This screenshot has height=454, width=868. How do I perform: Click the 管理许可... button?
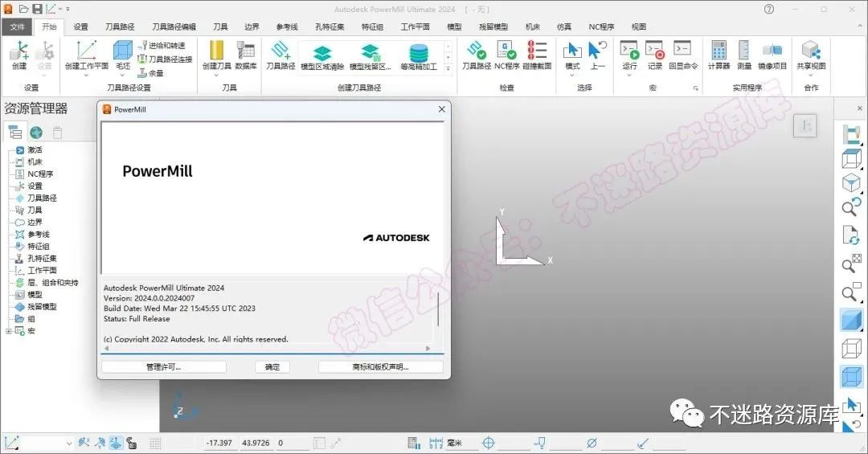(164, 366)
